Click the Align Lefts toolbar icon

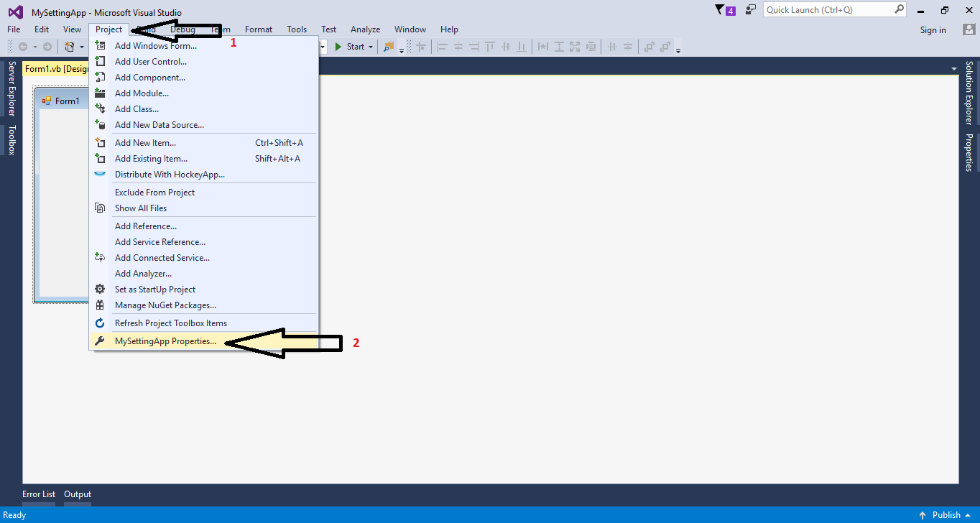[443, 47]
